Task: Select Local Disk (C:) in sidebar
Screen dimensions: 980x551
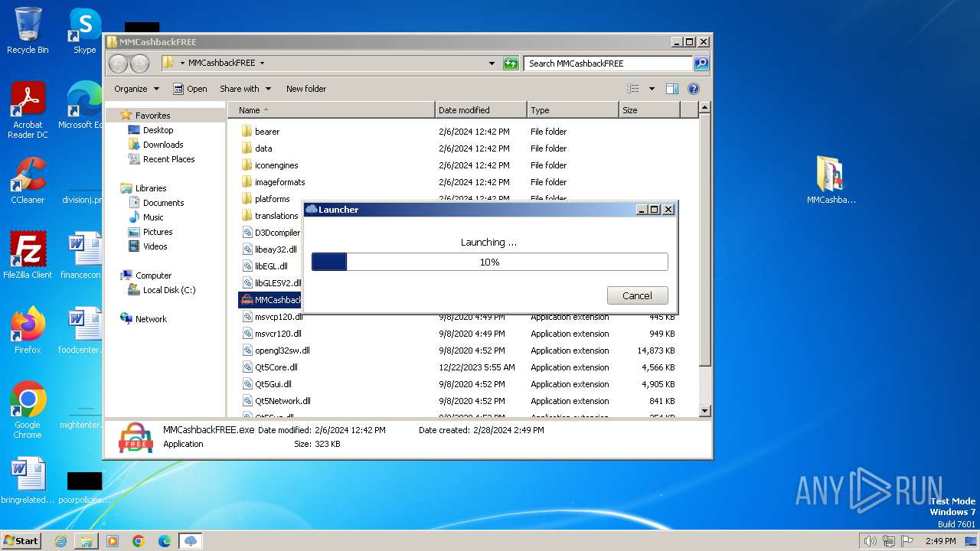Action: click(168, 290)
